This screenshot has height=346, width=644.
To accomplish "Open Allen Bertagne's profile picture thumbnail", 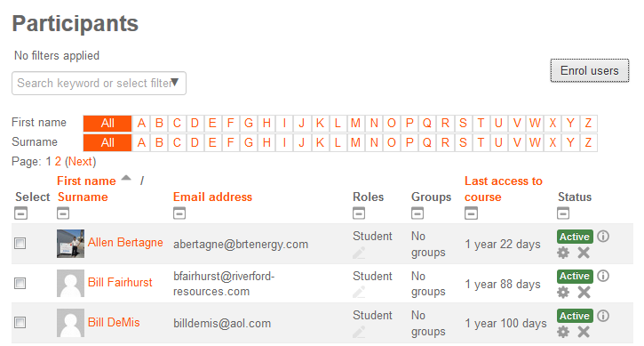I will point(71,244).
